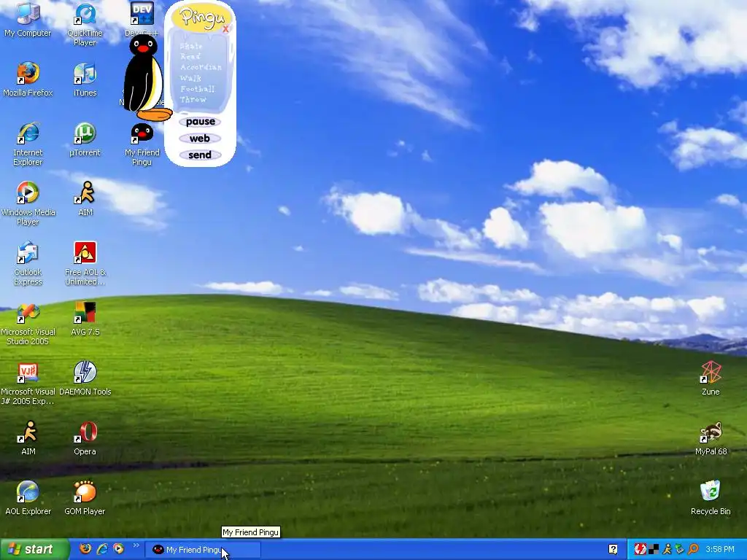Viewport: 747px width, 560px height.
Task: Select the Microsoft Visual Studio 2005 icon
Action: [28, 323]
